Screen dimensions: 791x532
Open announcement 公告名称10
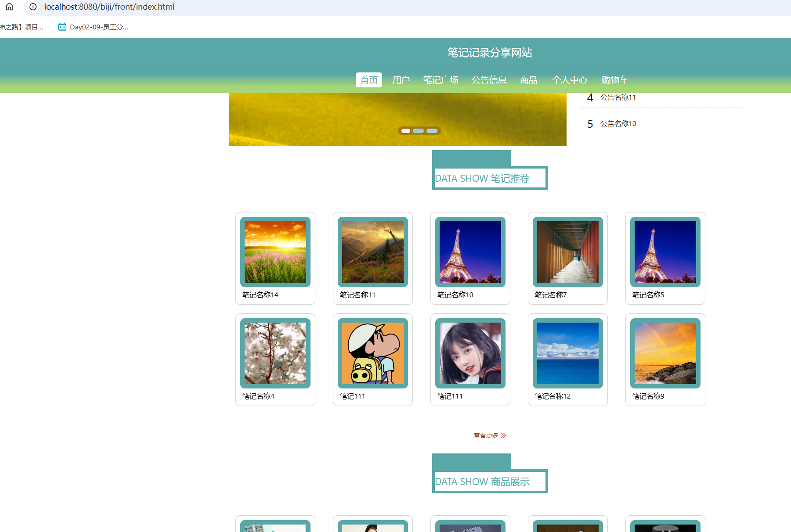point(618,124)
